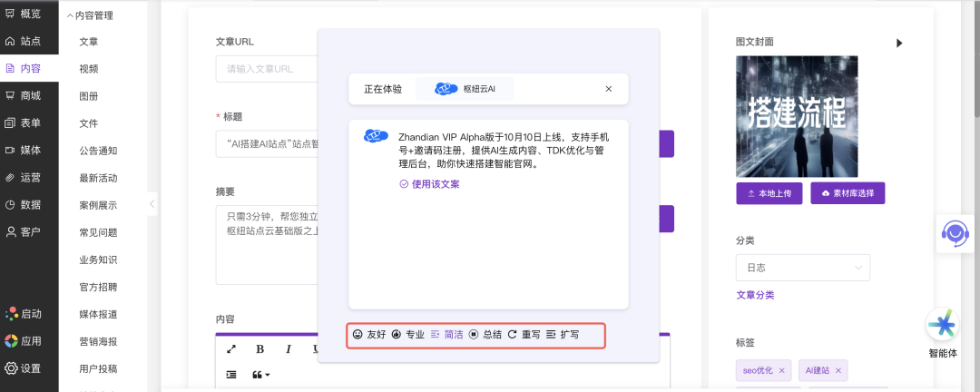Open 公告通知 in content list
This screenshot has height=392, width=980.
coord(98,151)
